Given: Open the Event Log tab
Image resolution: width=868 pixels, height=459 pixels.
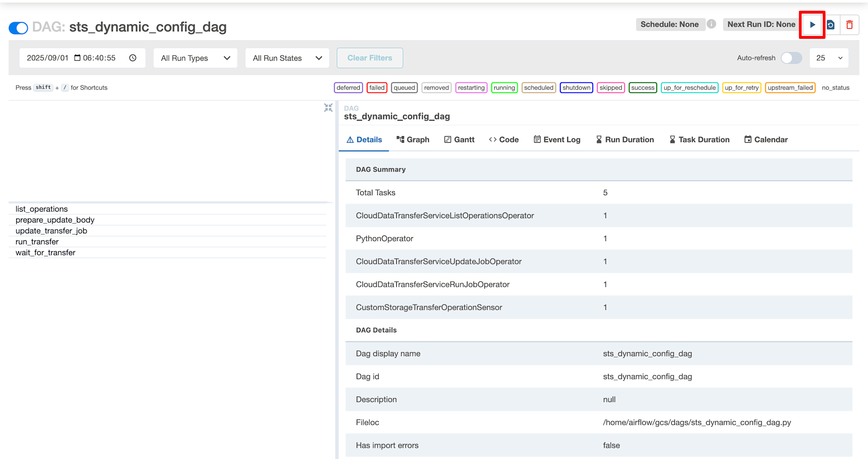Looking at the screenshot, I should pyautogui.click(x=557, y=139).
